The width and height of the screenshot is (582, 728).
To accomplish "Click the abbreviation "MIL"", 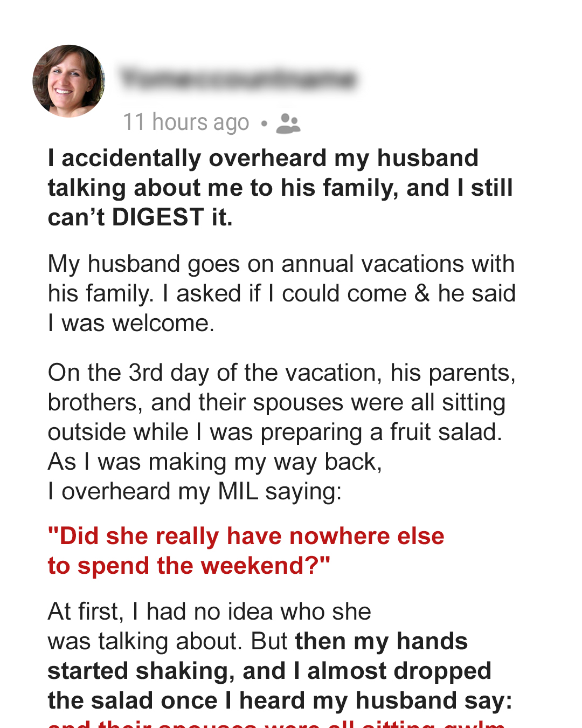I will click(x=238, y=492).
